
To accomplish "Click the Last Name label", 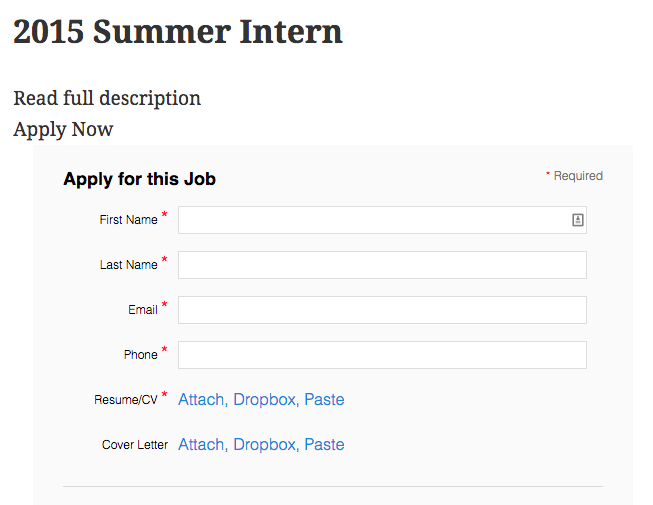I will 128,265.
